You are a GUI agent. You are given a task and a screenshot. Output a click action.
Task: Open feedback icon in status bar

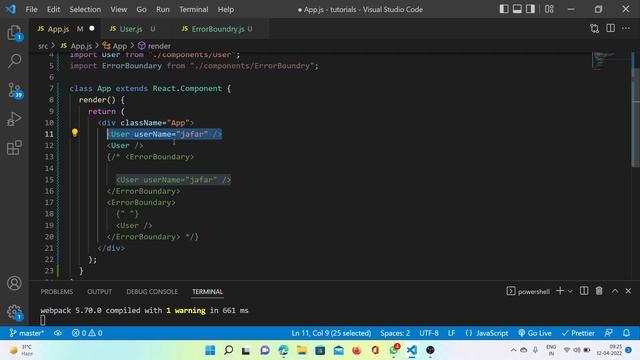pos(609,333)
